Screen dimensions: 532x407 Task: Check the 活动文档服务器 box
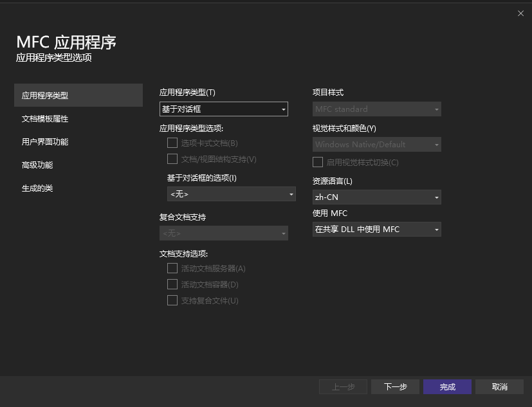click(172, 268)
